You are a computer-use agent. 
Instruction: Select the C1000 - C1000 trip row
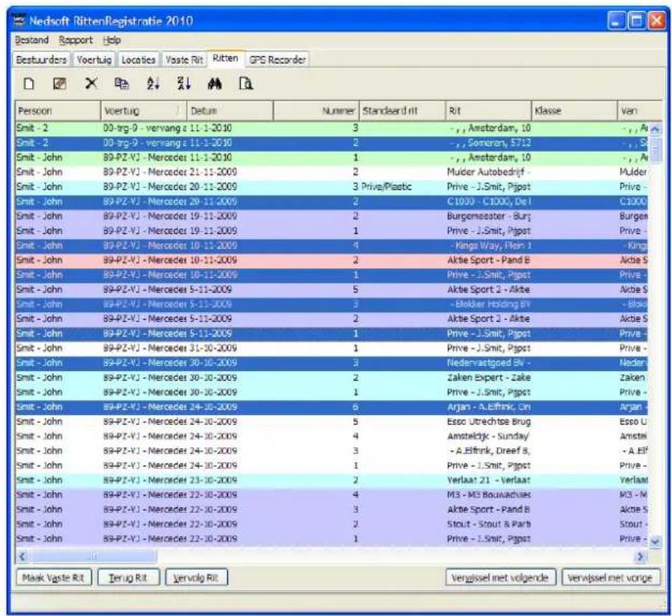point(332,201)
